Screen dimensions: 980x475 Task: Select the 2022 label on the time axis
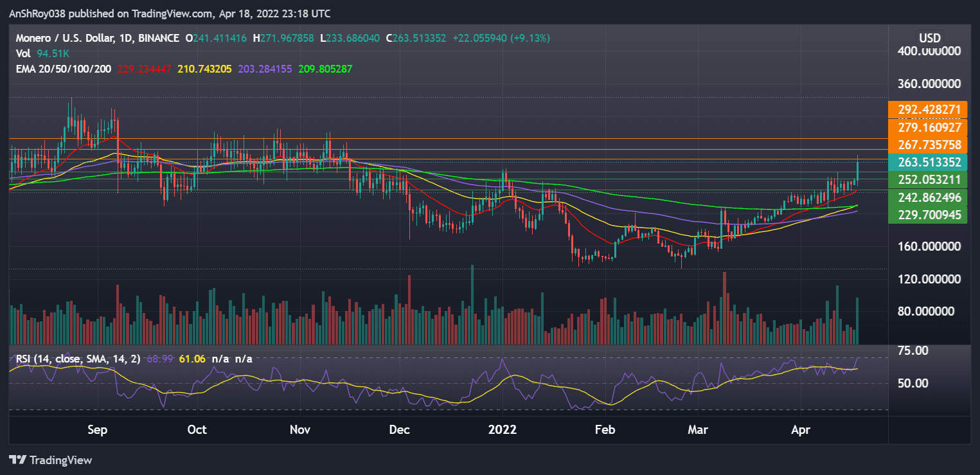pos(503,429)
